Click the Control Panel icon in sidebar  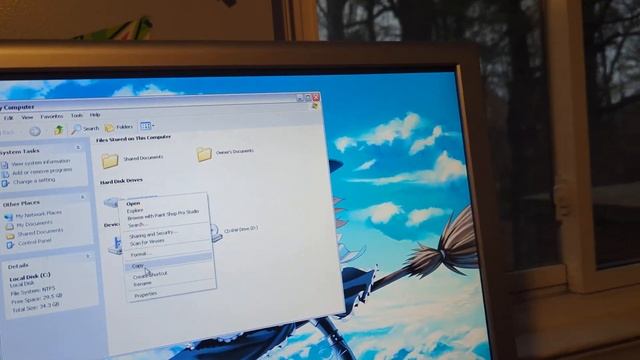[x=11, y=244]
